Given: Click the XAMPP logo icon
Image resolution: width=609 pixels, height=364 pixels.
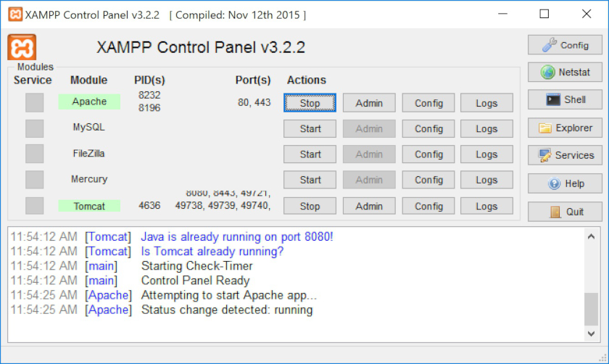Looking at the screenshot, I should (22, 48).
